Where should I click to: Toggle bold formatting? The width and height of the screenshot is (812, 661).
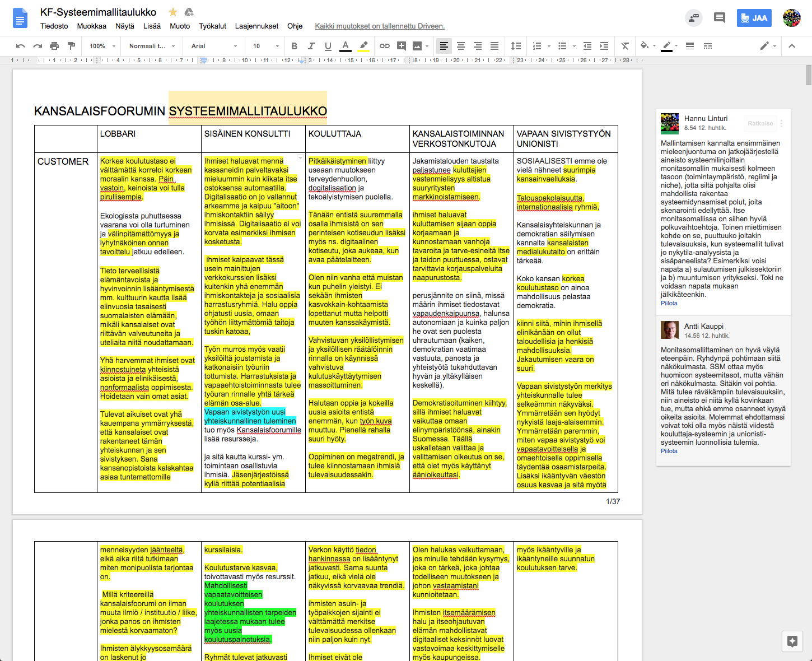point(294,46)
